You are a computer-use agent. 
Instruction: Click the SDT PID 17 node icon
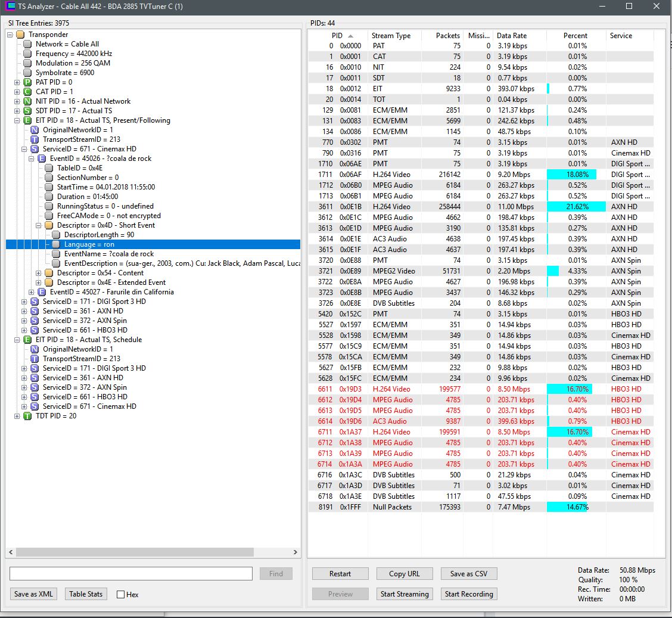[x=27, y=111]
